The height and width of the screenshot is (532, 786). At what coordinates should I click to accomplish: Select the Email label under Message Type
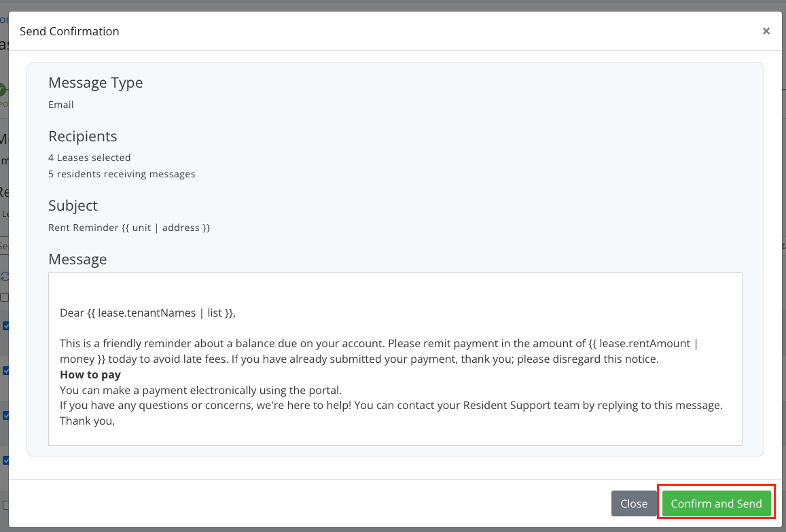(x=60, y=105)
